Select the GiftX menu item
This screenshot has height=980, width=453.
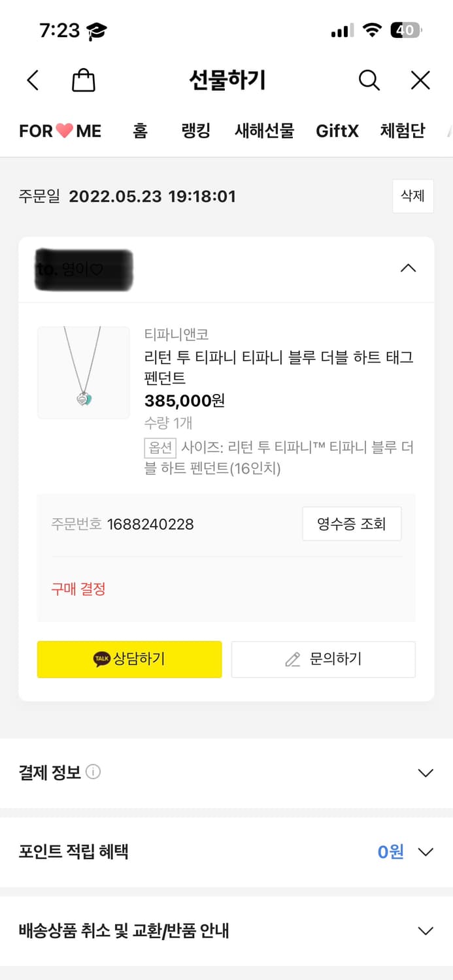coord(337,131)
